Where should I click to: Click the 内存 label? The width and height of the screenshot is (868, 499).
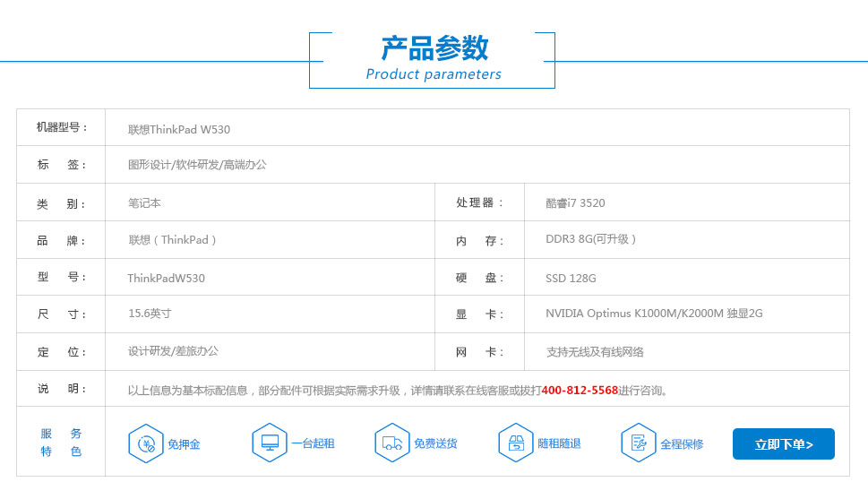click(x=479, y=241)
